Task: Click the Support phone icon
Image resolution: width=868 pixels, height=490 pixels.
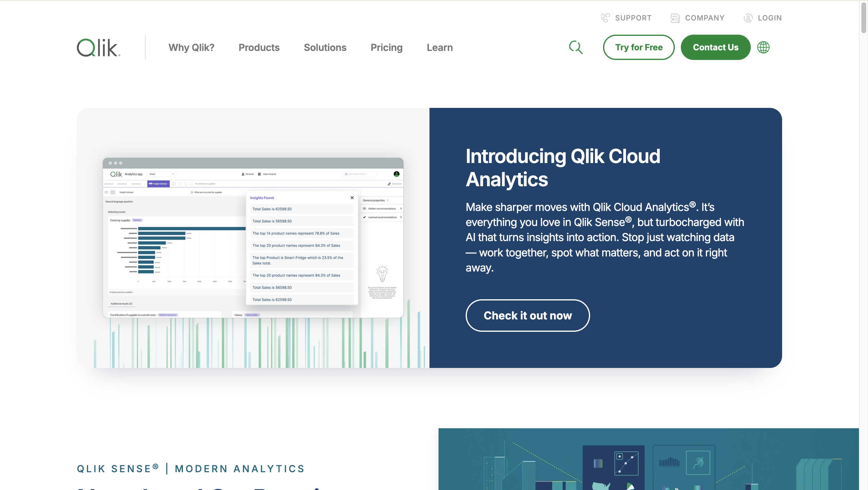Action: click(605, 17)
